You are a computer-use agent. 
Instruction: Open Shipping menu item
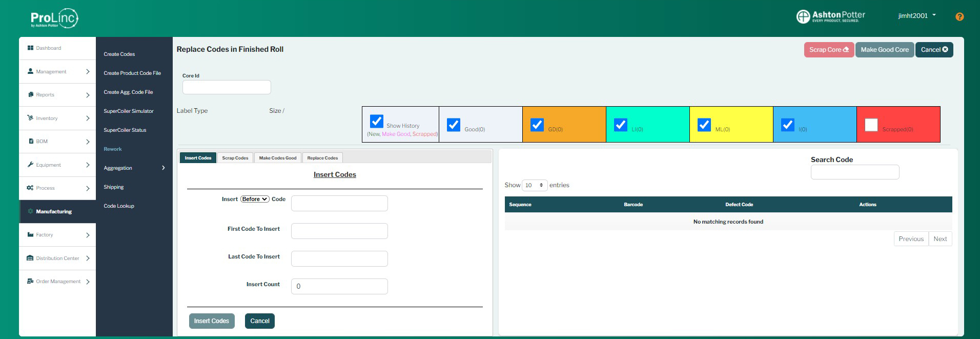tap(114, 187)
